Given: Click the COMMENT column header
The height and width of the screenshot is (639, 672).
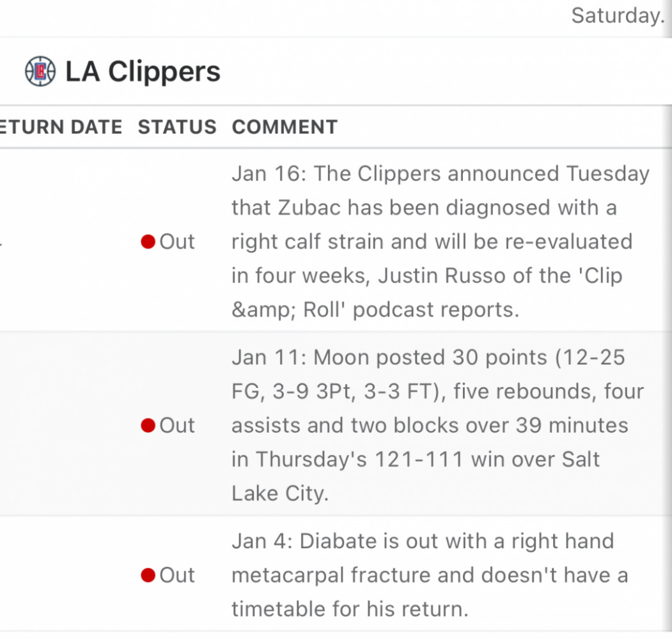Looking at the screenshot, I should point(285,127).
